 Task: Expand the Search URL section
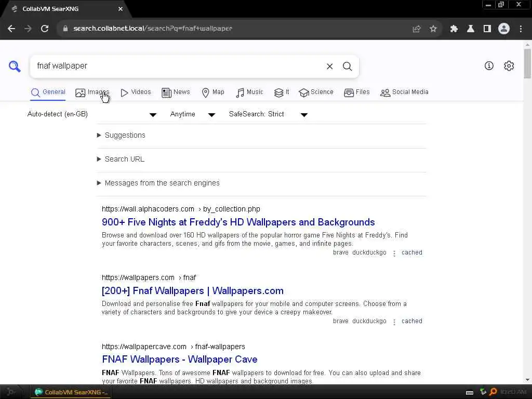point(121,159)
